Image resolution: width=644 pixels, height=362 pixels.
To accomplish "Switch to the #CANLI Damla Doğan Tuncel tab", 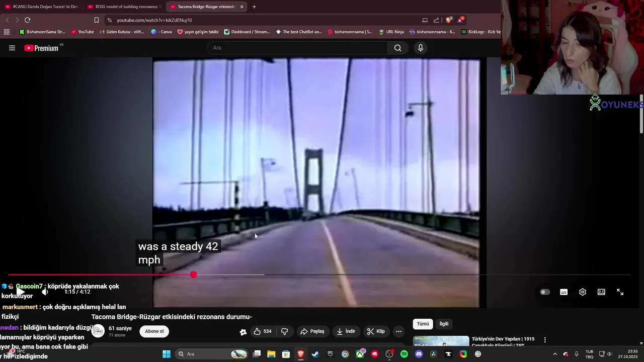I will click(x=42, y=7).
